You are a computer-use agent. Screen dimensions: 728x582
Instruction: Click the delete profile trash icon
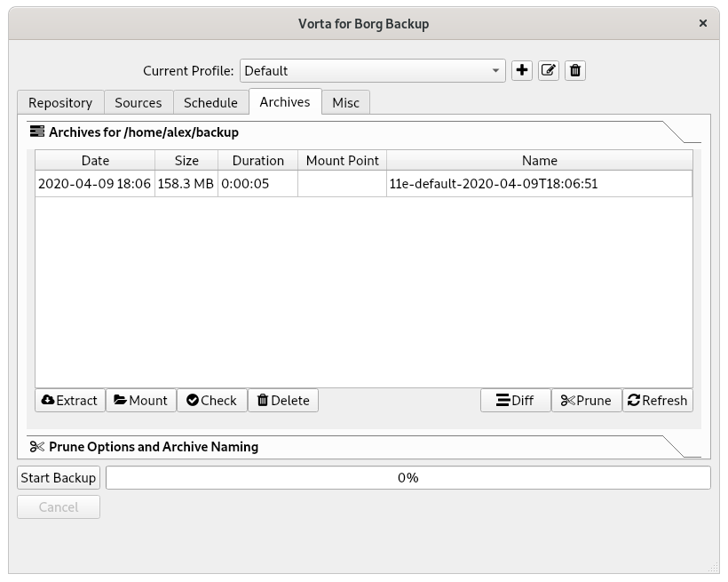(x=575, y=71)
